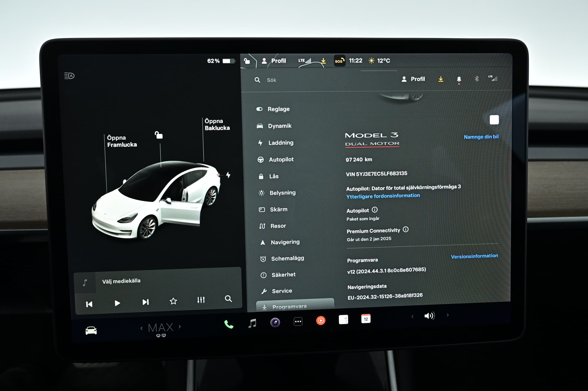Tap the lock icon in top status bar

pos(247,61)
